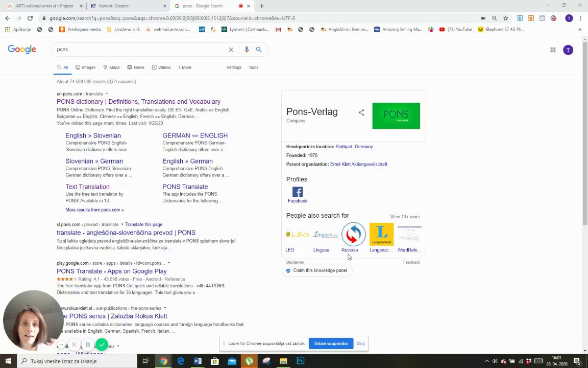
Task: Switch to the Videos search tab
Action: [161, 67]
